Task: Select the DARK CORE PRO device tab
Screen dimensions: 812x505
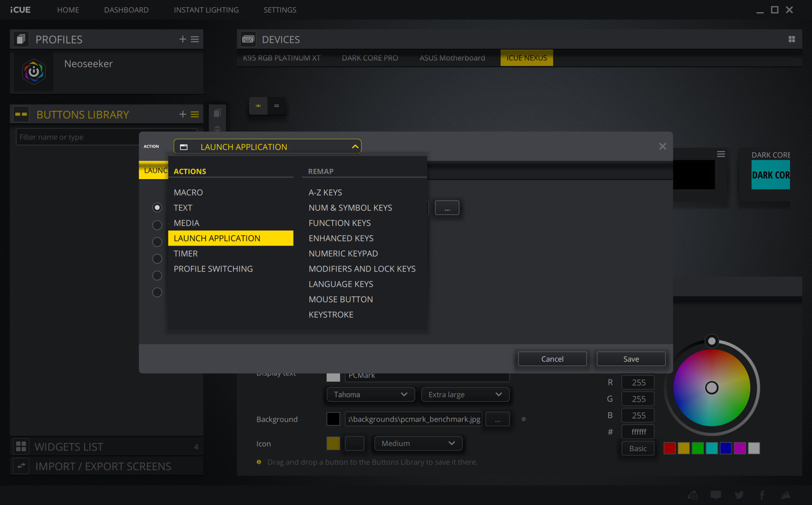Action: pyautogui.click(x=370, y=58)
